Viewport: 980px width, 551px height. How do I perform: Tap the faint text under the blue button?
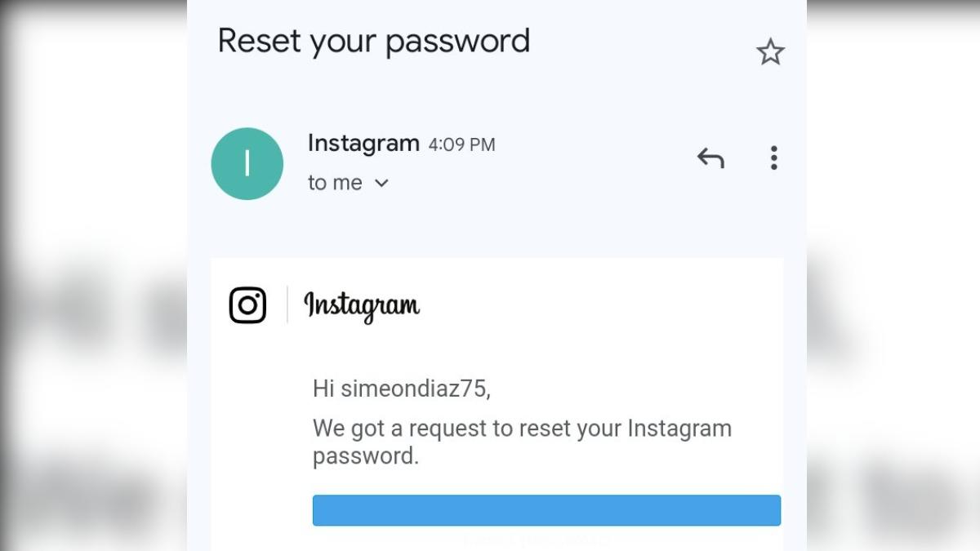pyautogui.click(x=536, y=540)
